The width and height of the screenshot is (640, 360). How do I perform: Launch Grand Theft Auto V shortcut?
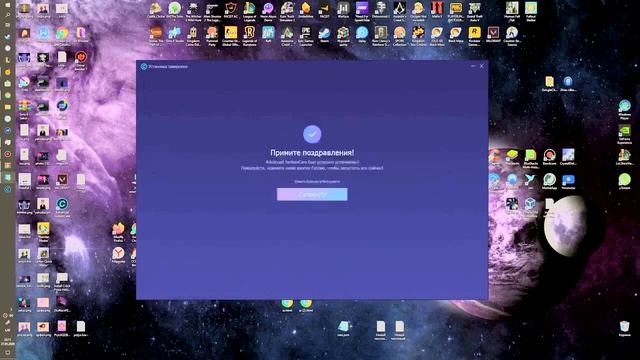click(x=474, y=11)
